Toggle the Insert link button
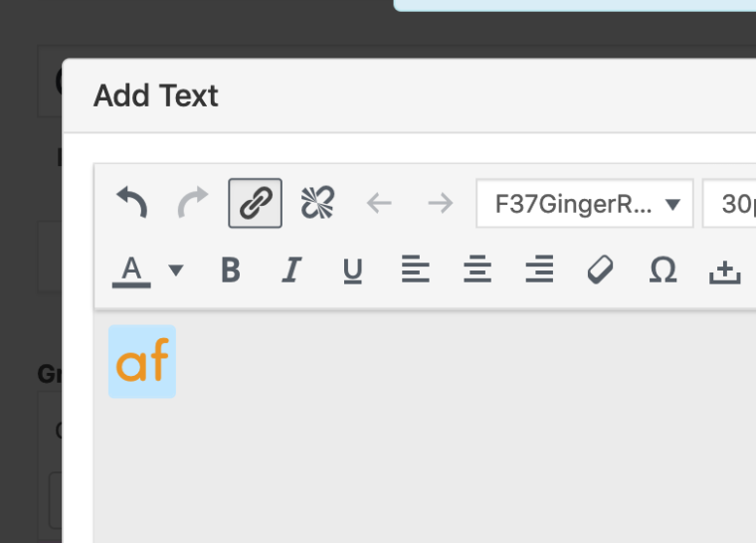Image resolution: width=756 pixels, height=543 pixels. click(x=255, y=203)
